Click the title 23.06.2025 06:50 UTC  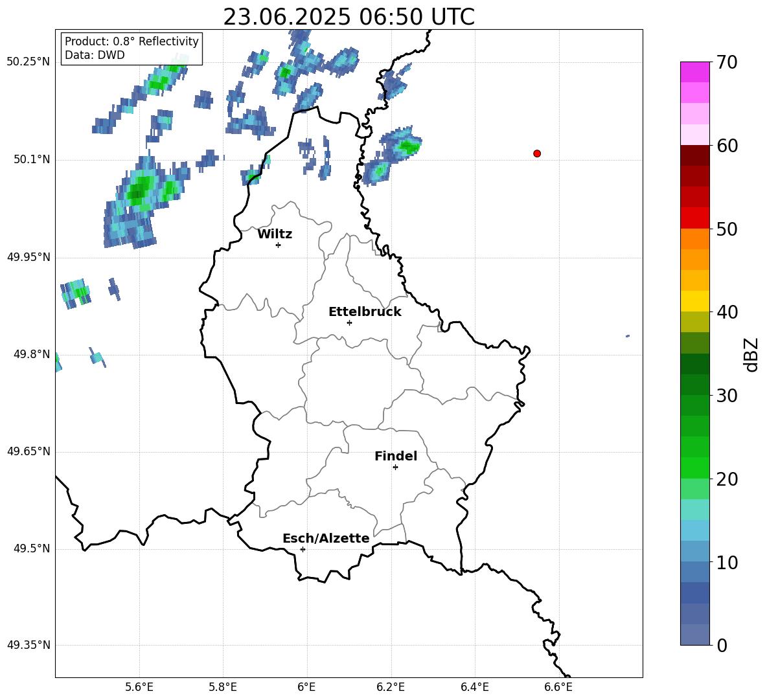(x=349, y=17)
